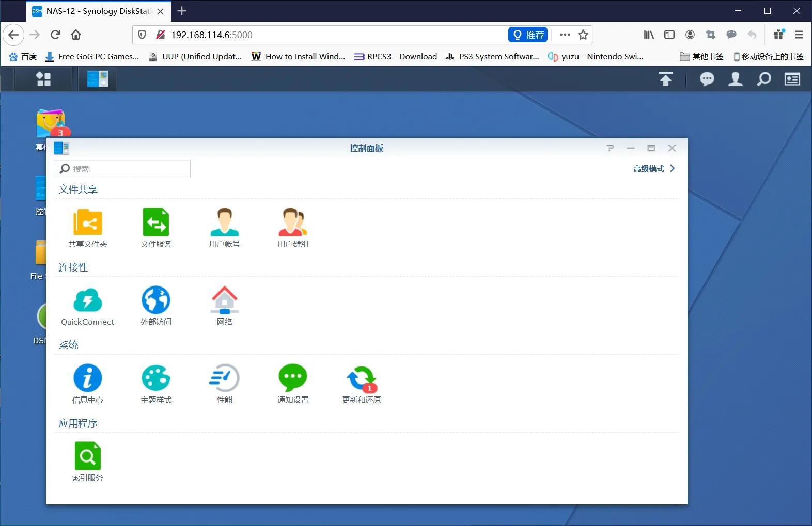
Task: Click the 推荐 button in address bar
Action: [528, 35]
